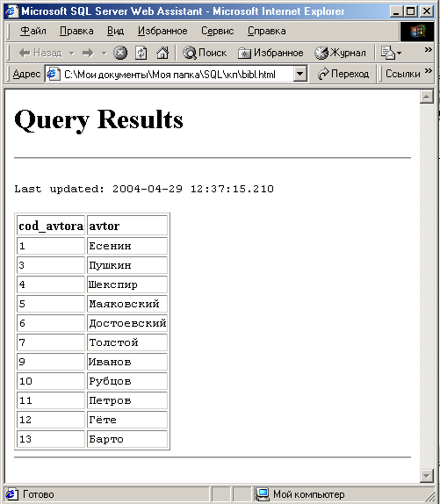The image size is (440, 504).
Task: Stop page loading with the X icon
Action: pyautogui.click(x=120, y=53)
